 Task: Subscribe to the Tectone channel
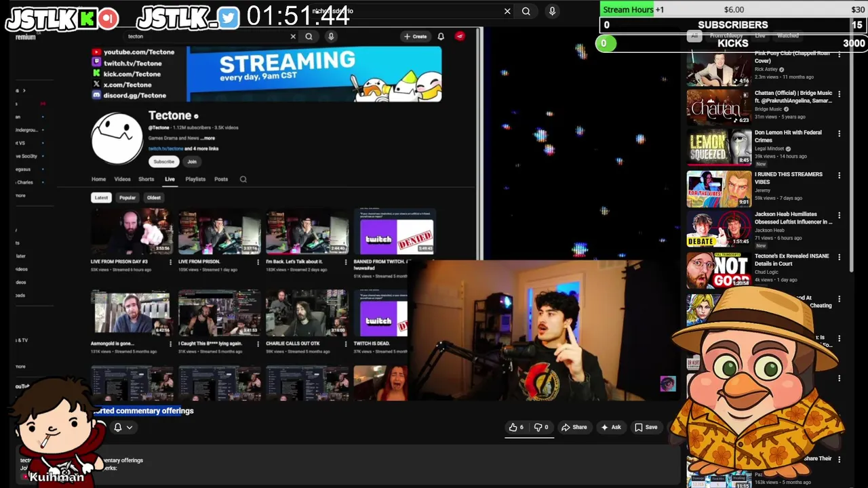(163, 161)
